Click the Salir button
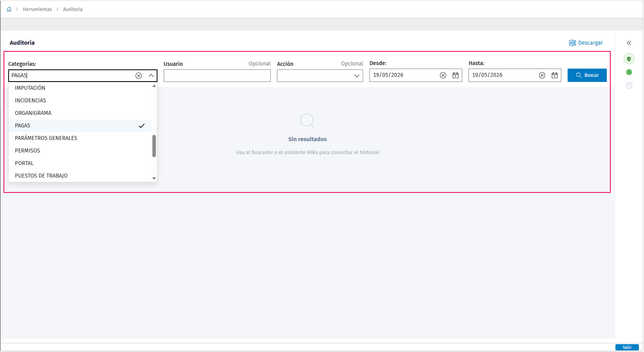 tap(627, 347)
